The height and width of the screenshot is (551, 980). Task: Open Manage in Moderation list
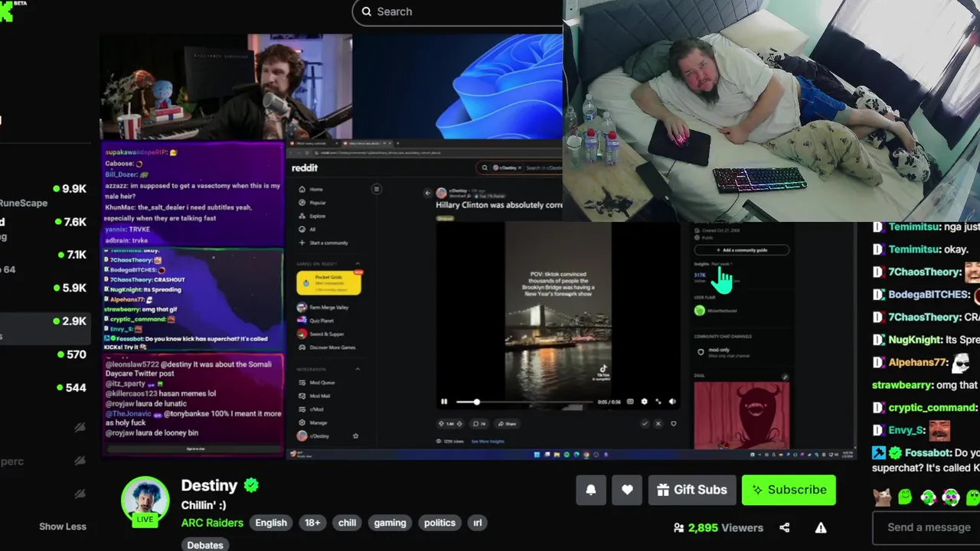tap(313, 422)
